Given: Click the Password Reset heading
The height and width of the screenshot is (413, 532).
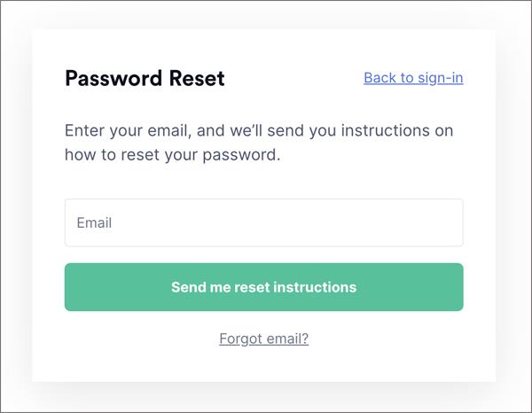Looking at the screenshot, I should click(x=145, y=78).
